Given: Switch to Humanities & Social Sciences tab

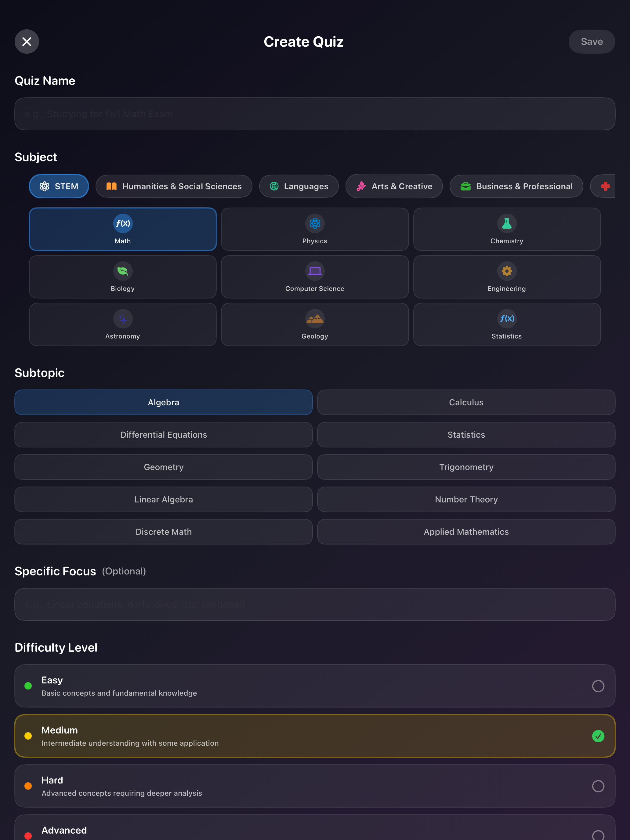Looking at the screenshot, I should point(174,186).
